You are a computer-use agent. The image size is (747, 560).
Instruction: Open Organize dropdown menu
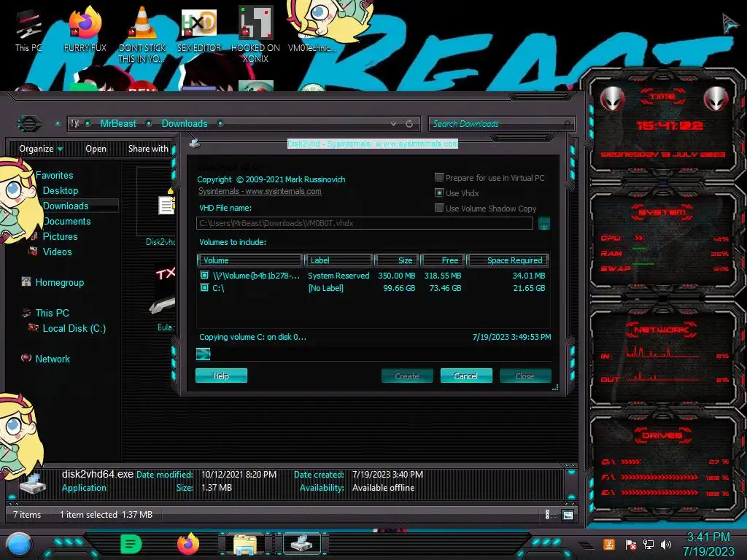point(41,149)
